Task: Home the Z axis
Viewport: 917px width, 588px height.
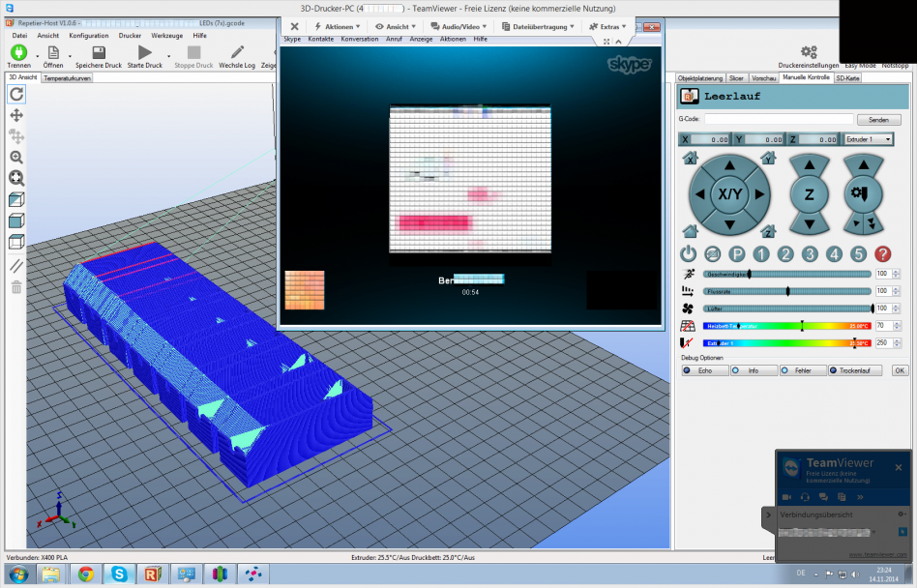Action: [768, 231]
